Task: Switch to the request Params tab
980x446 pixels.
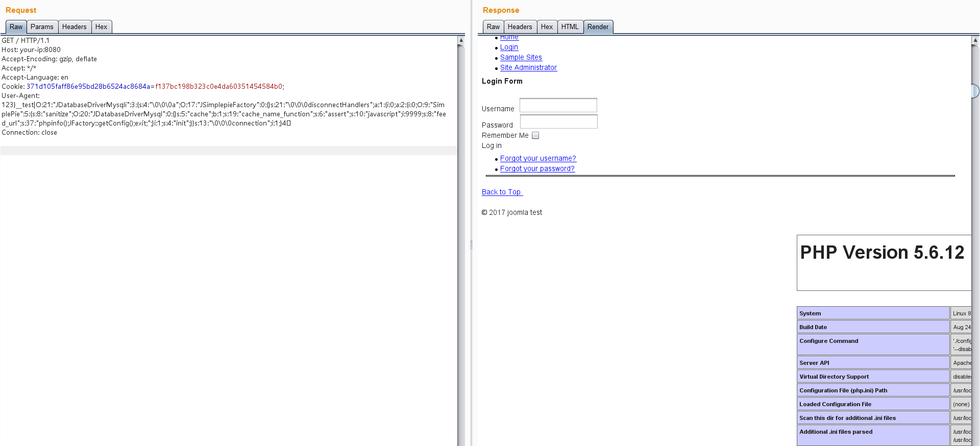Action: [42, 27]
